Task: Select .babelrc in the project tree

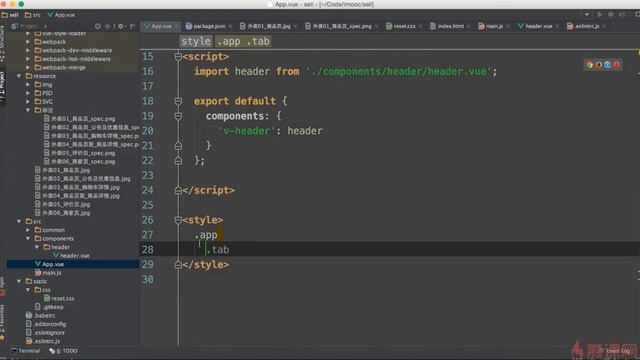Action: coord(41,316)
